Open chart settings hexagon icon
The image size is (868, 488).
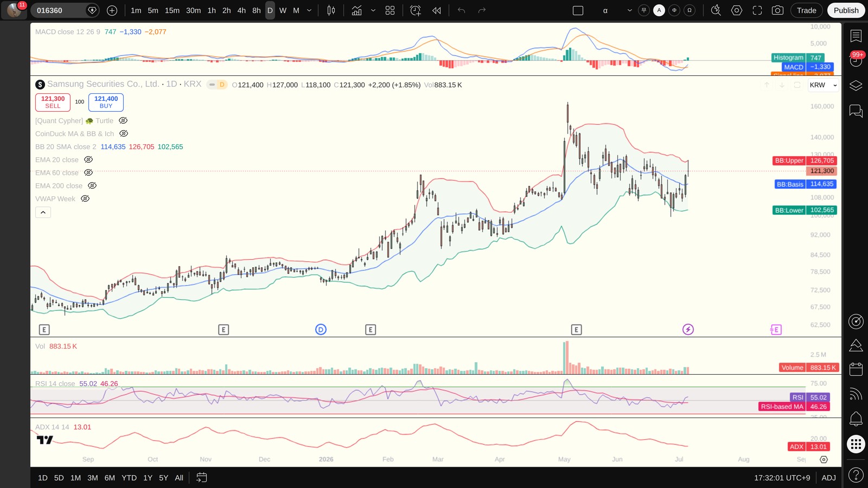pos(737,10)
